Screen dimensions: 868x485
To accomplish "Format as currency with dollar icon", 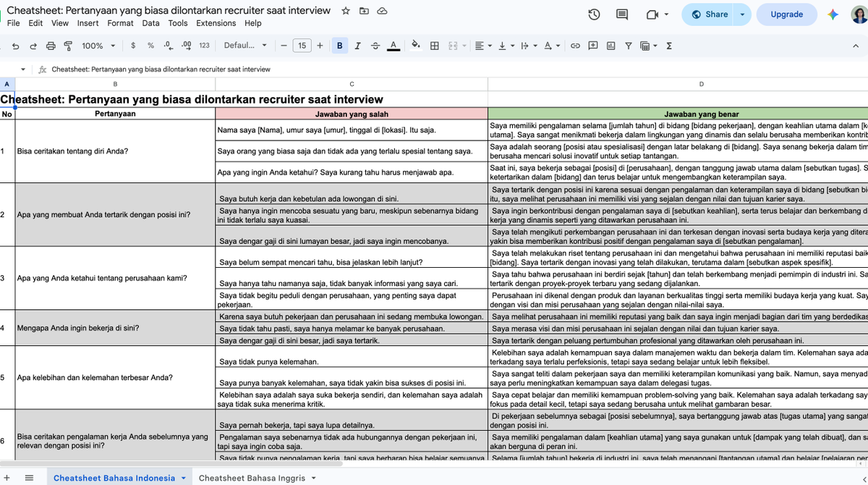I will point(133,46).
